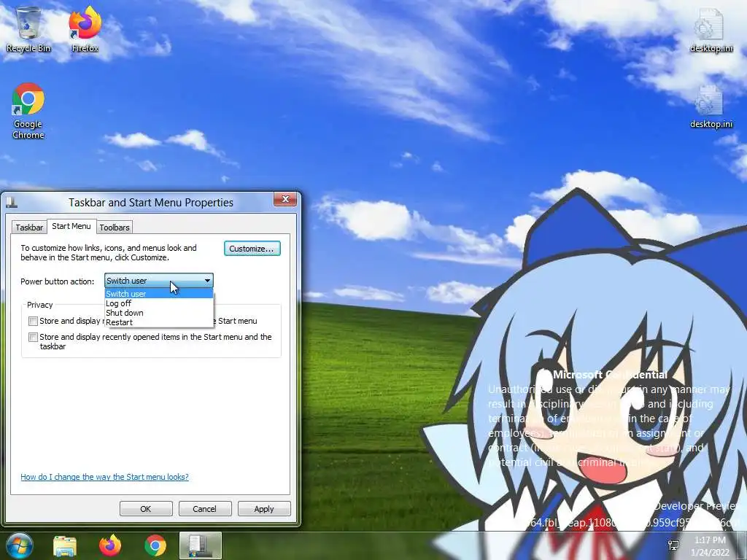747x560 pixels.
Task: Switch to the Taskbar tab
Action: click(x=29, y=227)
